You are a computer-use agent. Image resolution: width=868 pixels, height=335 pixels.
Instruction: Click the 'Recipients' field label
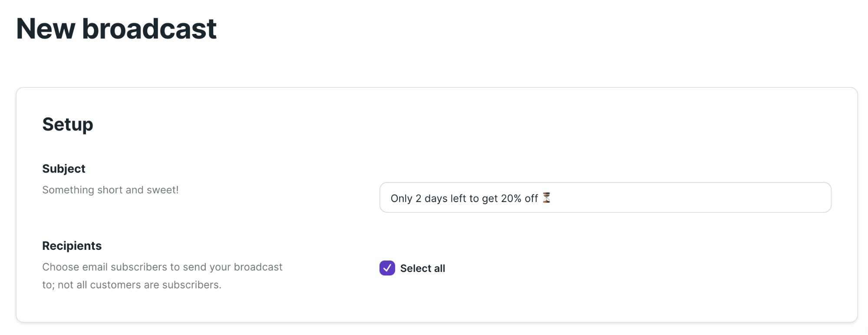pos(72,246)
